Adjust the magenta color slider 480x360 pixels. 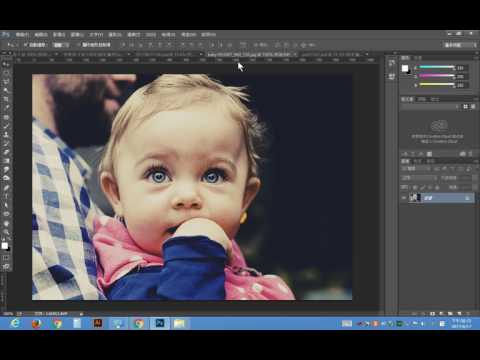pos(437,76)
